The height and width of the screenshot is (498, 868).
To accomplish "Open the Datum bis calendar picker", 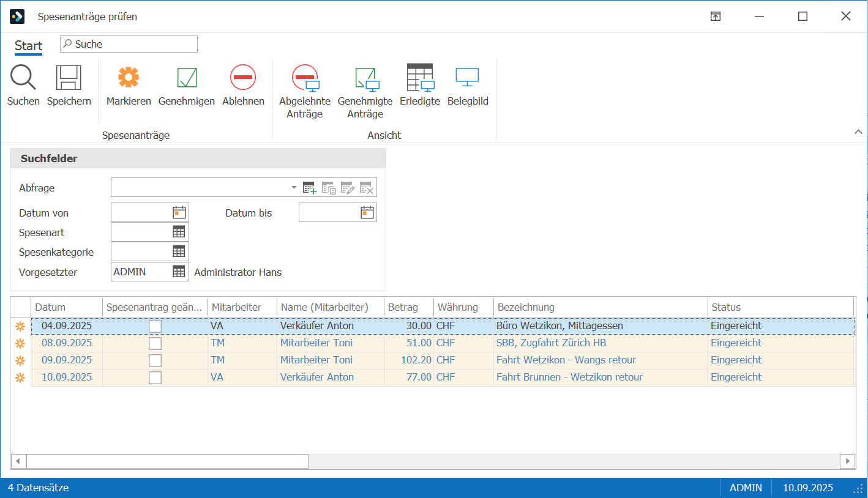I will pyautogui.click(x=367, y=212).
